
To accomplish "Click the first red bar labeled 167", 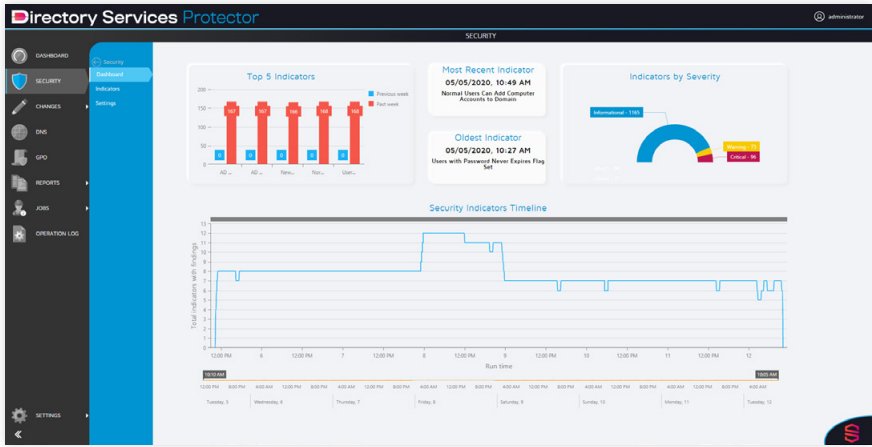I will click(231, 133).
